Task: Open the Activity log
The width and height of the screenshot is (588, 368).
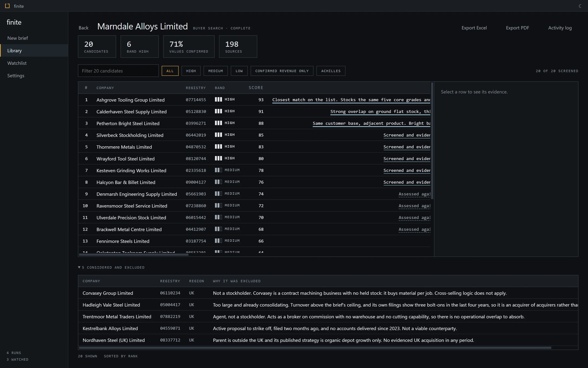Action: tap(560, 28)
